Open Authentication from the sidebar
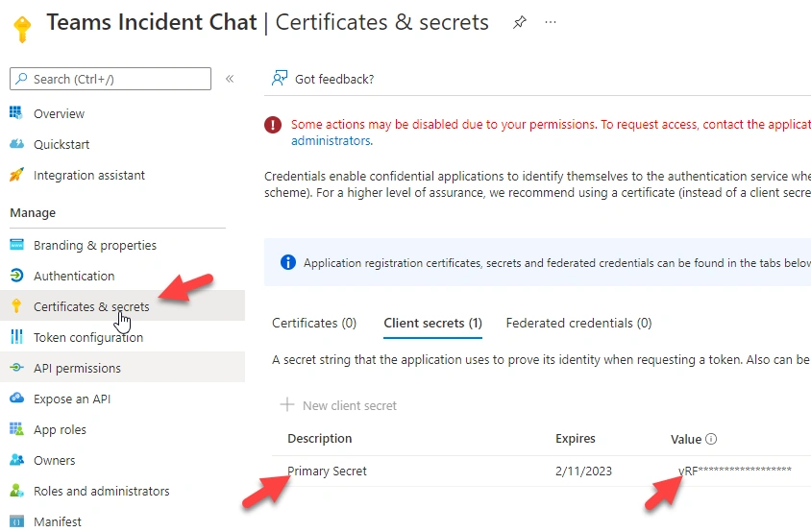811x532 pixels. point(123,276)
